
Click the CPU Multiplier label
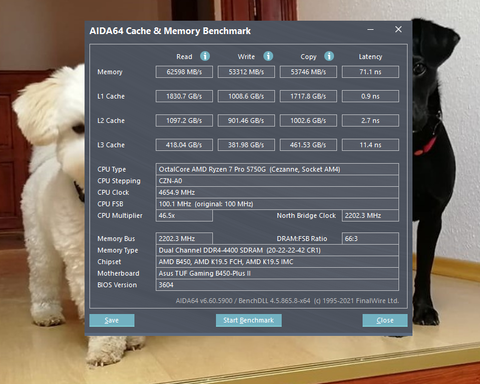click(x=120, y=216)
